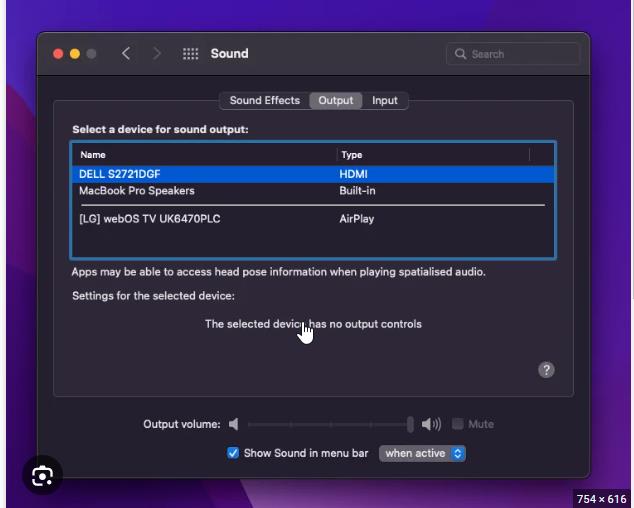Image resolution: width=634 pixels, height=508 pixels.
Task: Click the low volume speaker icon
Action: tap(234, 424)
